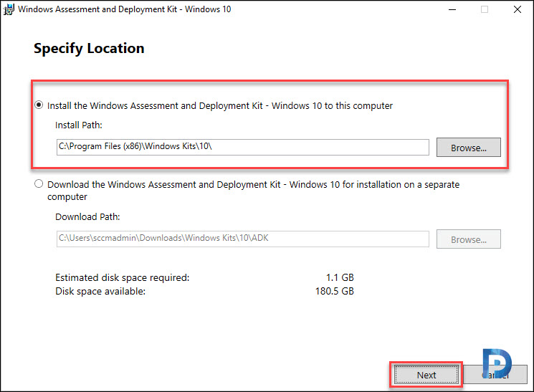The image size is (534, 392).
Task: Browse for the install path location
Action: tap(468, 148)
